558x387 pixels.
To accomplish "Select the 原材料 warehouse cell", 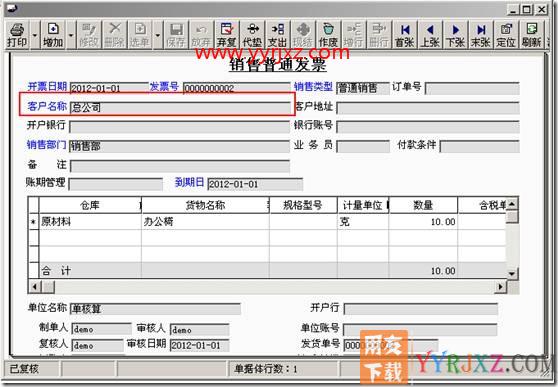I will point(90,221).
